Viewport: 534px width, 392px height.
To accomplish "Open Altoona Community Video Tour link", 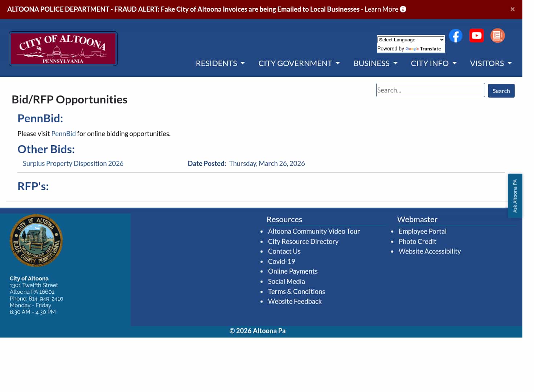I will click(x=314, y=231).
